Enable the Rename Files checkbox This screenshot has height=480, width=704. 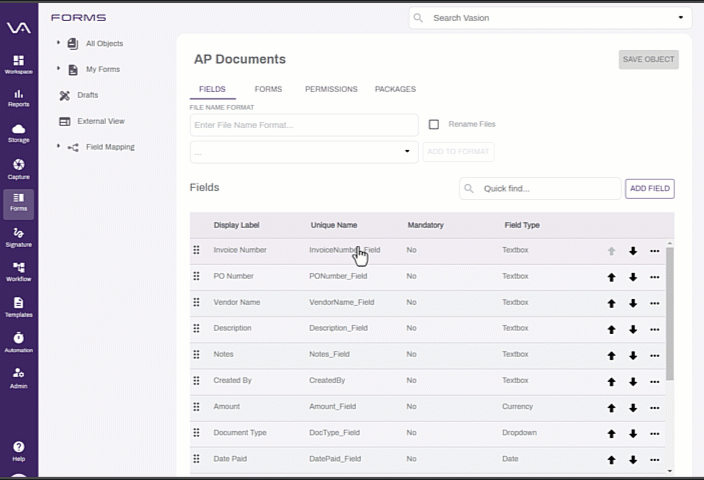point(434,124)
